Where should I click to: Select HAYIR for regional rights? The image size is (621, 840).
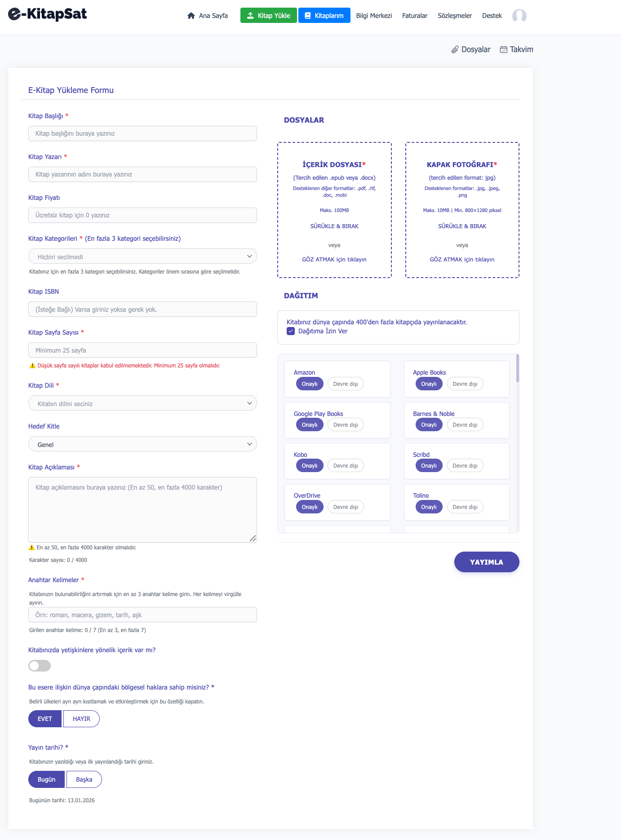[x=81, y=719]
